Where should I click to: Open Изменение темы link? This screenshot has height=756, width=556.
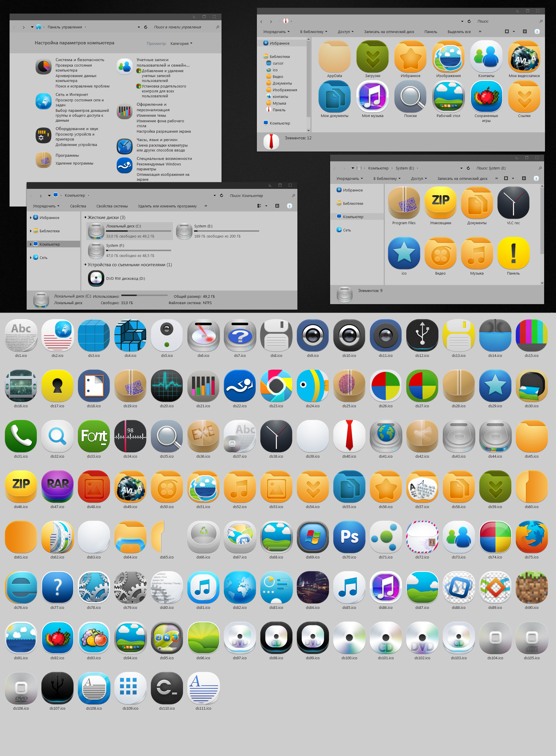[x=151, y=116]
